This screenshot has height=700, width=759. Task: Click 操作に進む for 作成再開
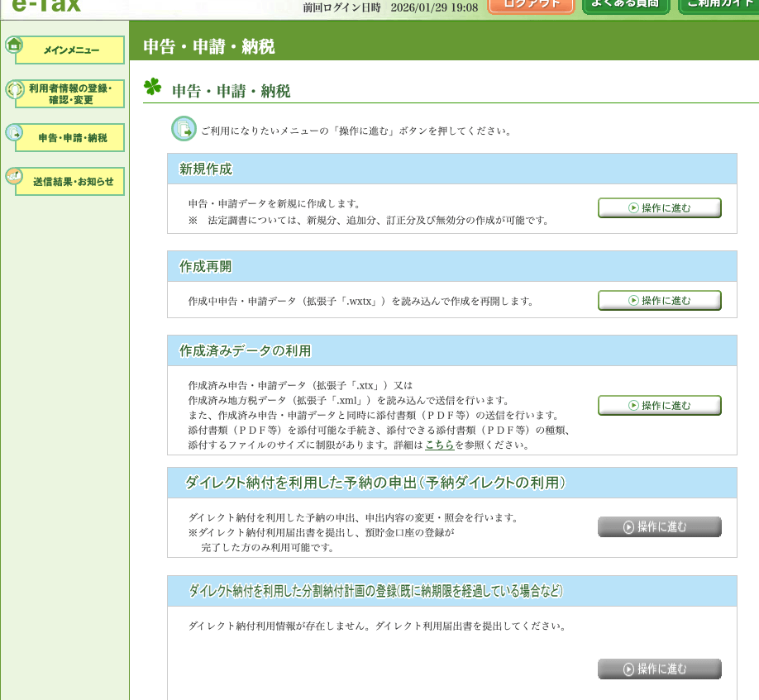click(x=659, y=301)
